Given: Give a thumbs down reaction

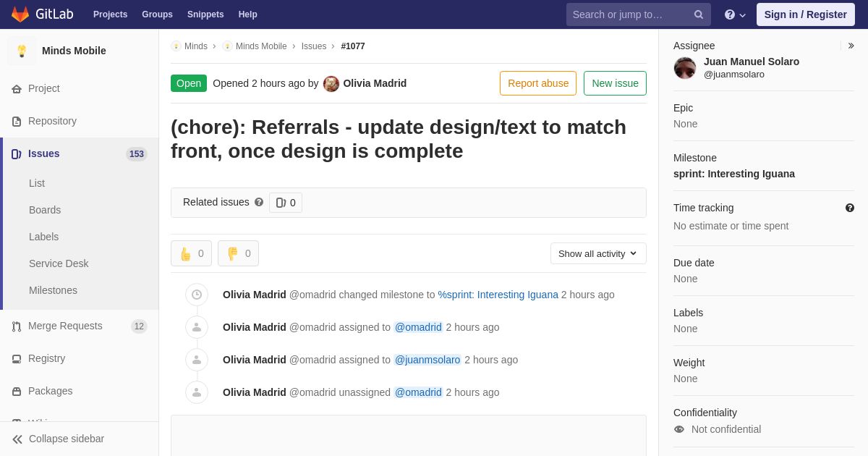Looking at the screenshot, I should 238,253.
